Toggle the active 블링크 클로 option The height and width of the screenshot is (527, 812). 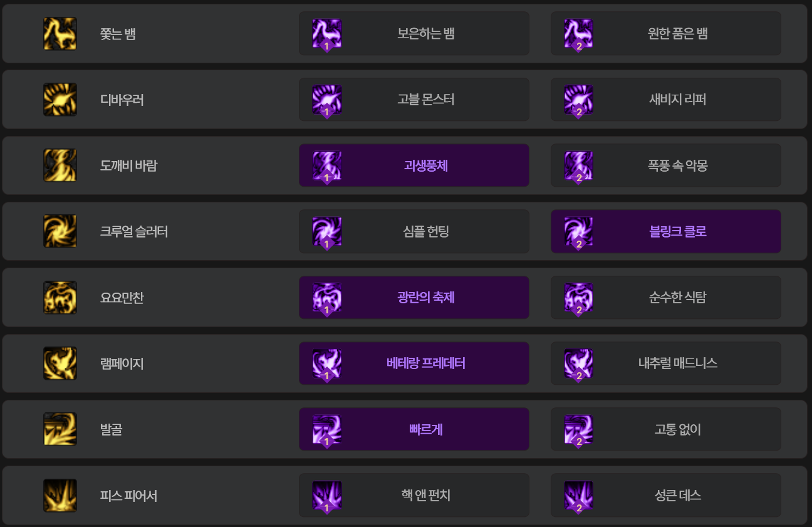[x=666, y=231]
